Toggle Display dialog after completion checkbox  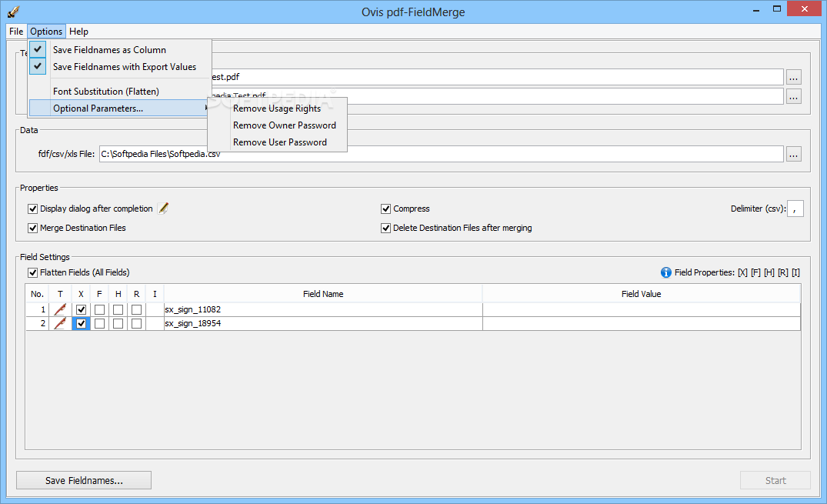coord(33,209)
